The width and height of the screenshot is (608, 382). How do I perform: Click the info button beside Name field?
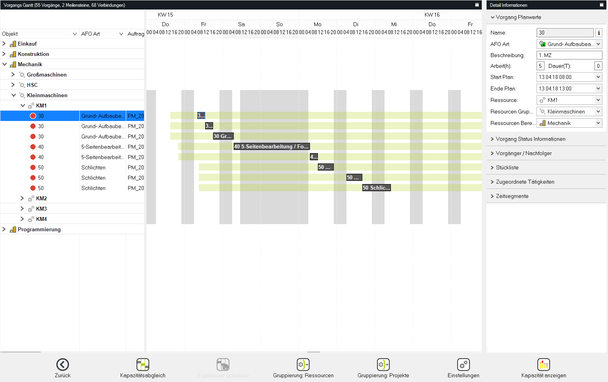599,33
